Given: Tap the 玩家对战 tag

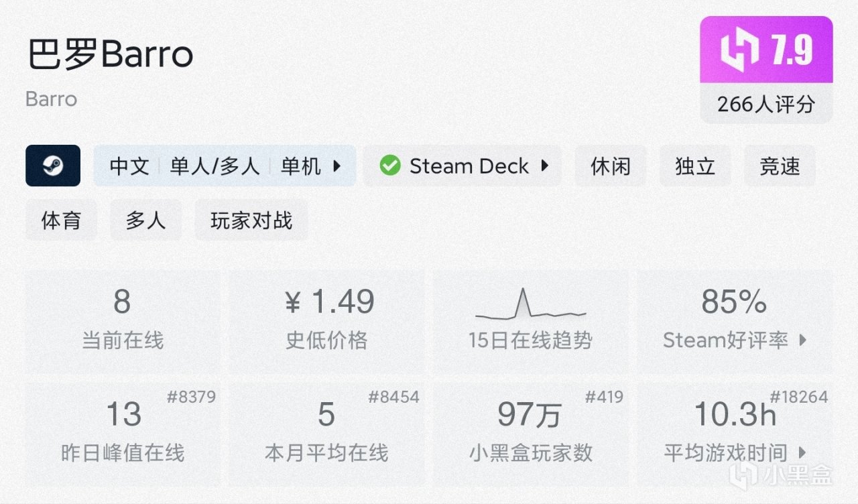Looking at the screenshot, I should [251, 220].
